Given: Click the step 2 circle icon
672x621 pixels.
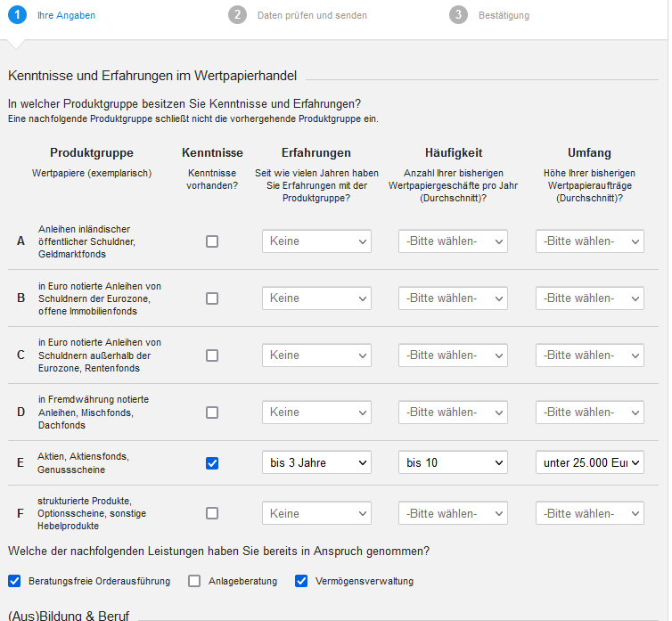Looking at the screenshot, I should [237, 15].
